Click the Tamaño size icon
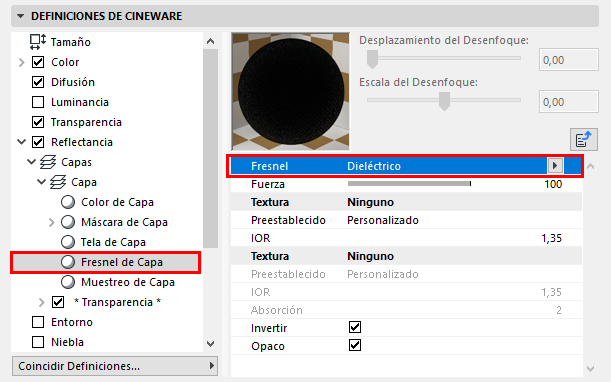The width and height of the screenshot is (611, 382). (38, 42)
